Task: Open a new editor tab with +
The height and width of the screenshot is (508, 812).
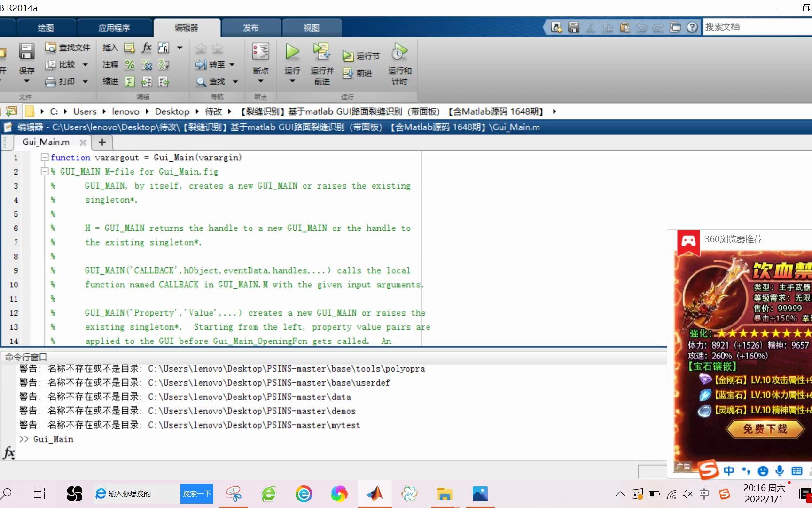Action: (x=101, y=142)
